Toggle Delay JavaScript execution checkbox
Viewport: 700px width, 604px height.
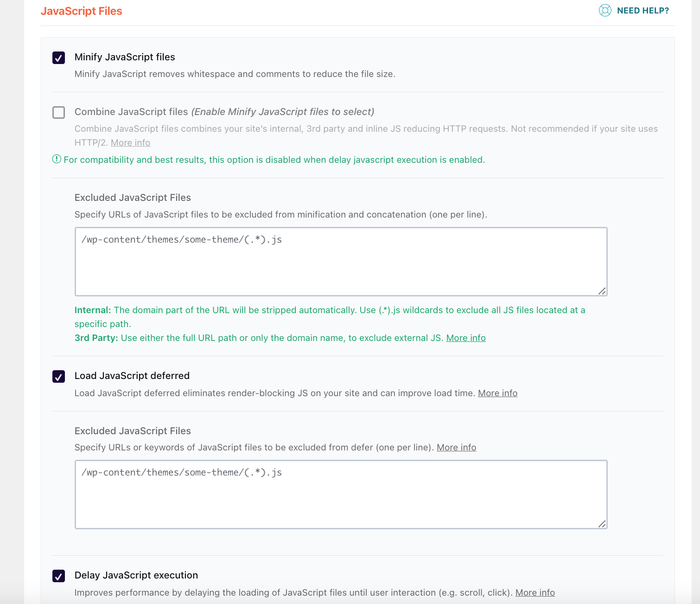tap(58, 576)
